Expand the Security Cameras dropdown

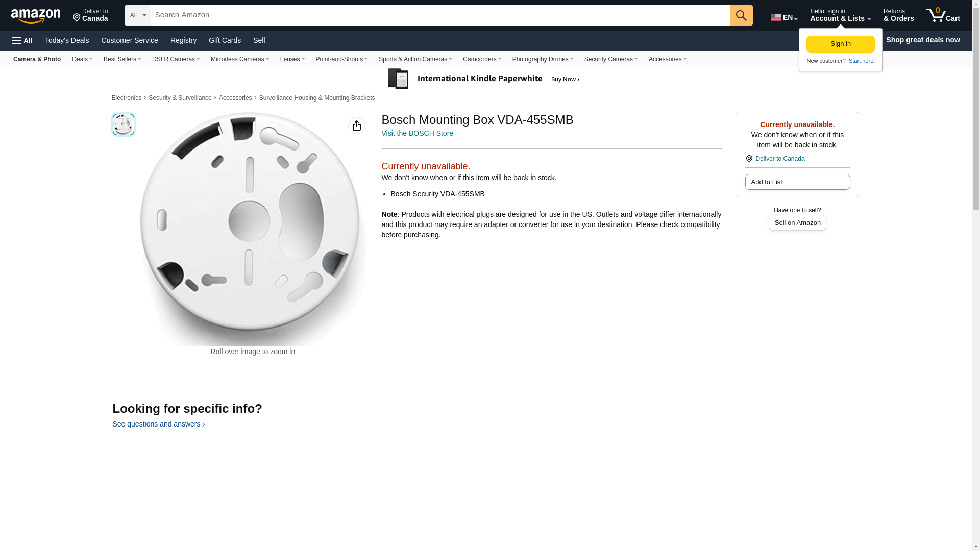(x=610, y=59)
